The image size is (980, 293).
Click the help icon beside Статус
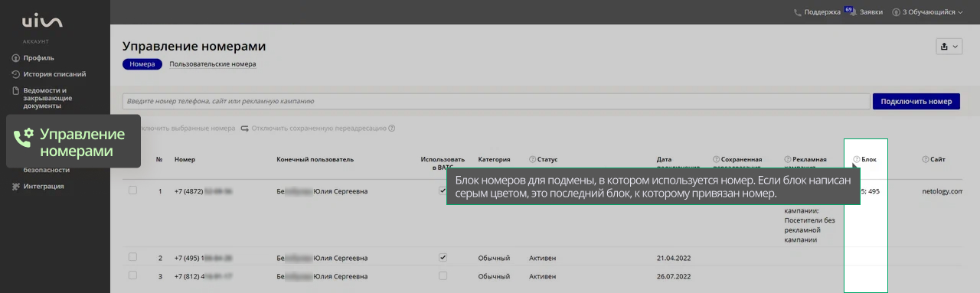pos(532,160)
